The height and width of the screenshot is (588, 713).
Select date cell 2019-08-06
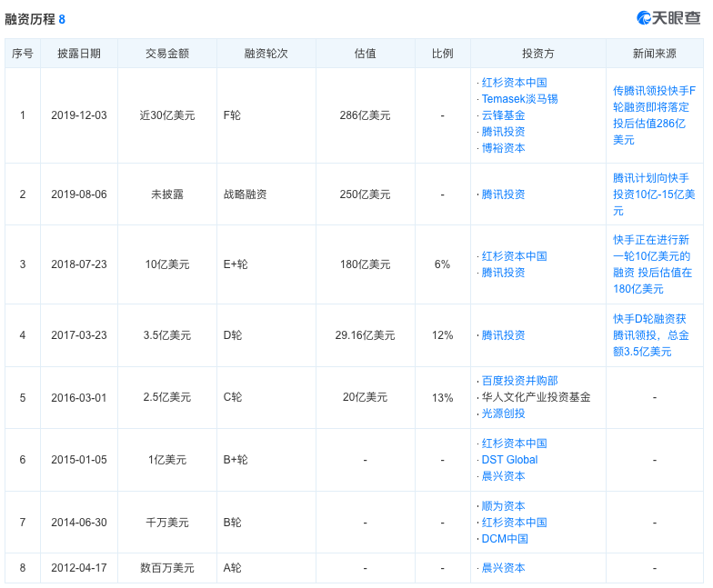tap(79, 194)
